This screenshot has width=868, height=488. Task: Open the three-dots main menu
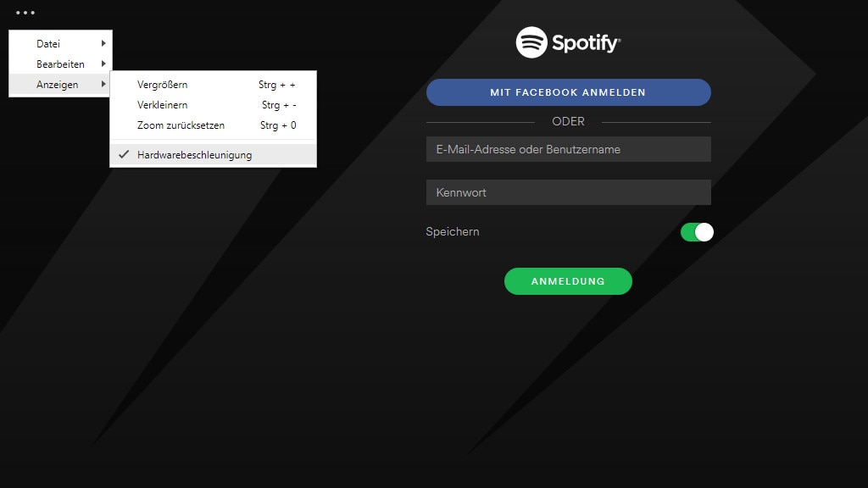click(25, 12)
